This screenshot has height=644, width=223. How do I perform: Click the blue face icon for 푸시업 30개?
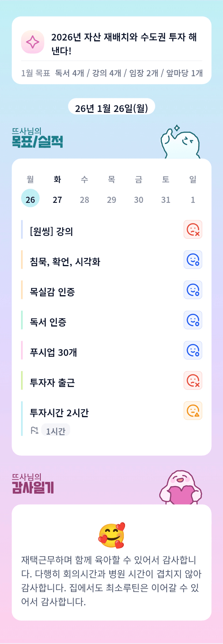(193, 350)
